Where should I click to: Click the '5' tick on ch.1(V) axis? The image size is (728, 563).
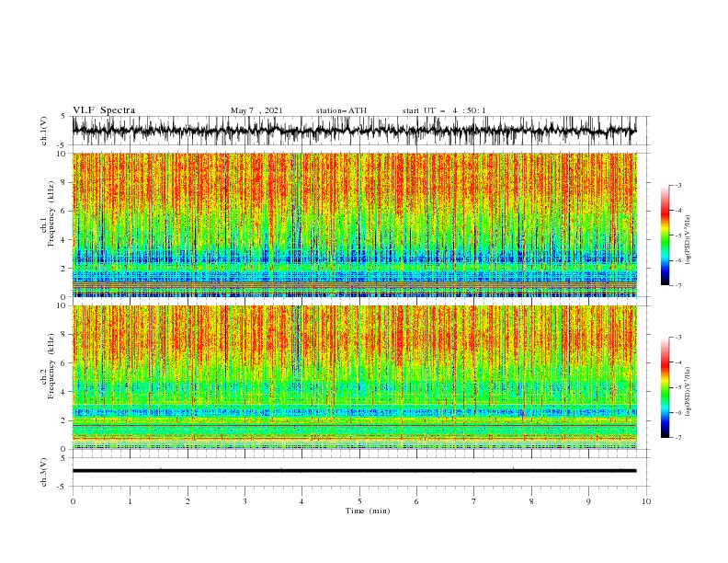(63, 116)
